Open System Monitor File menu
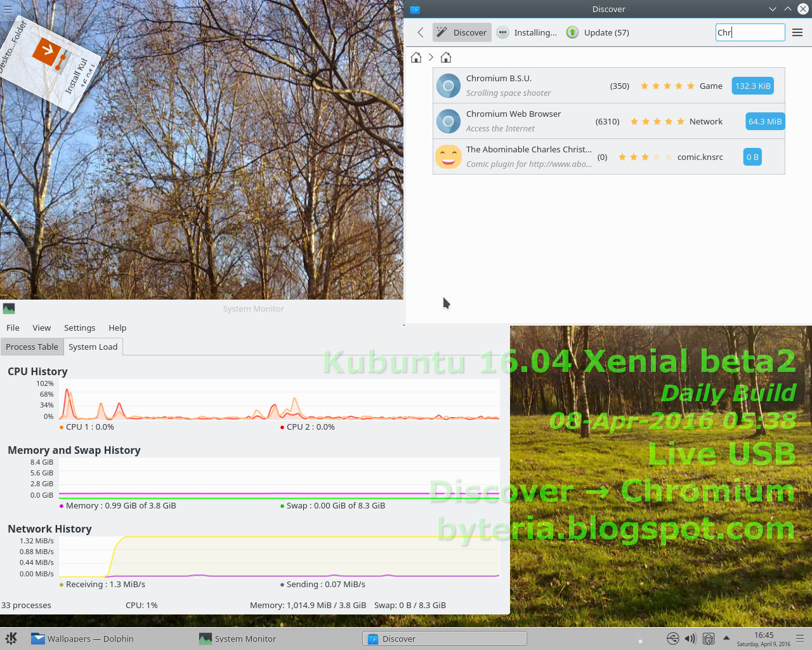Image resolution: width=812 pixels, height=650 pixels. [13, 328]
